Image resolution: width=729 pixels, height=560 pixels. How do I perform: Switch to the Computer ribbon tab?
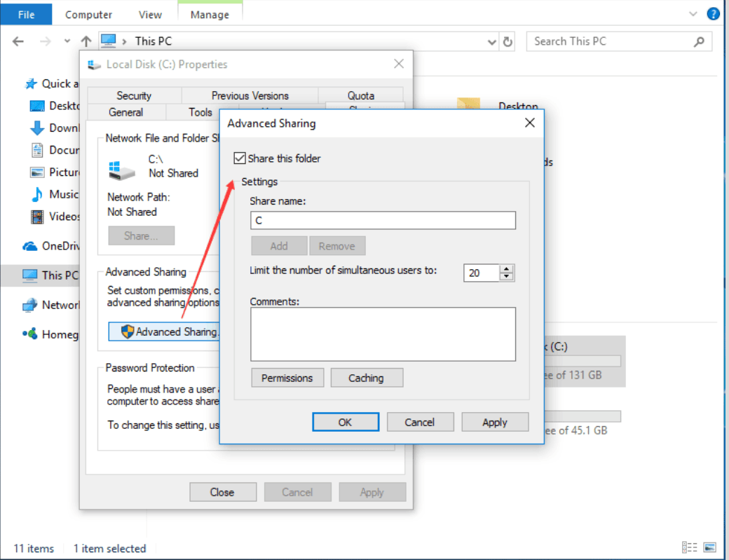click(88, 15)
